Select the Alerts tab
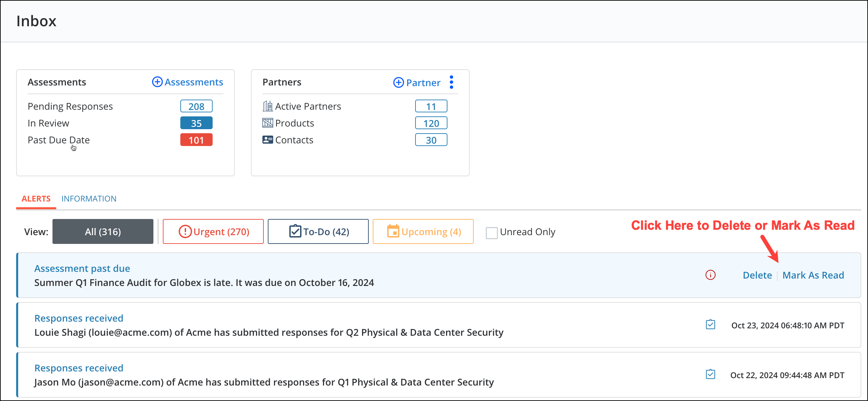 (36, 199)
